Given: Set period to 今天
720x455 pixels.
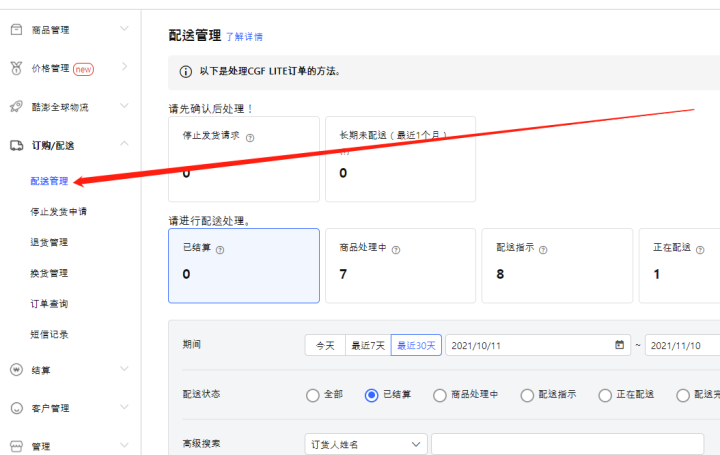Looking at the screenshot, I should click(325, 345).
